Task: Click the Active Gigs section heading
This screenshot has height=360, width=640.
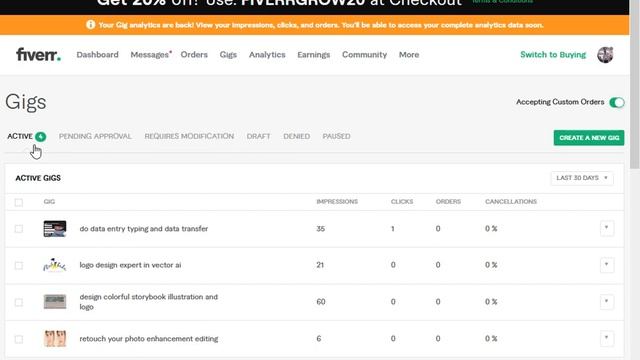Action: tap(38, 178)
